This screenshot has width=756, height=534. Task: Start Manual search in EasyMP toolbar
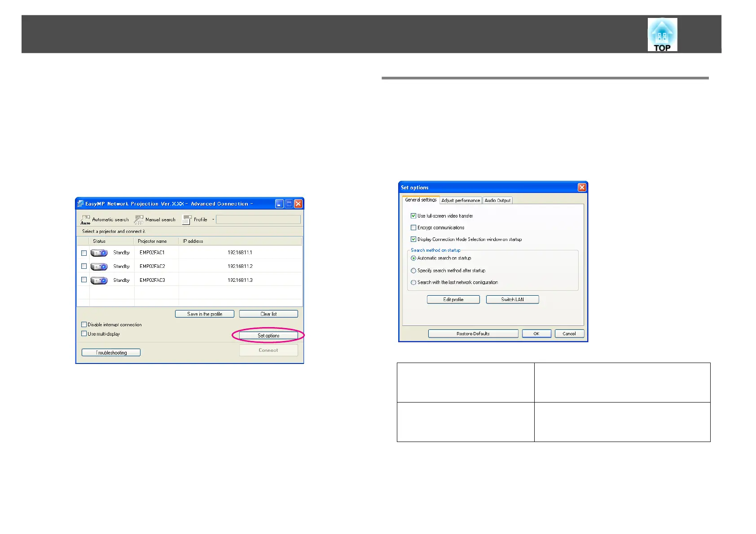click(x=155, y=219)
